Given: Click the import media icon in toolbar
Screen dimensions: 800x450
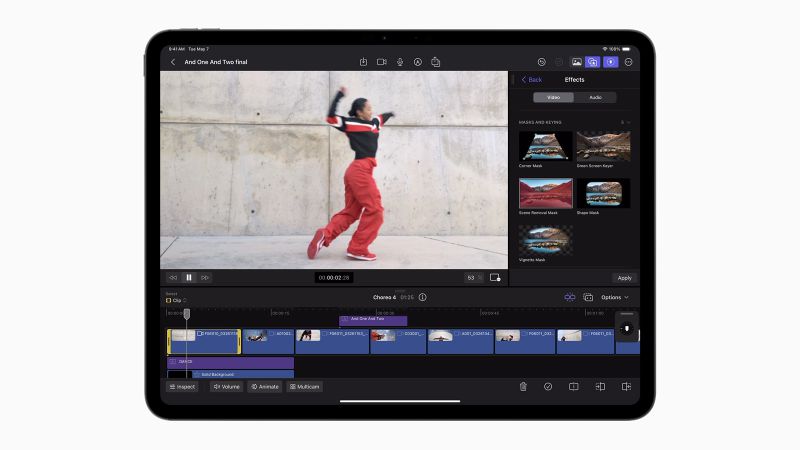Looking at the screenshot, I should 363,62.
